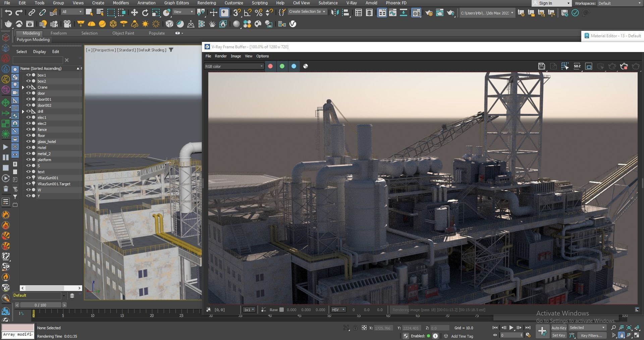Open the Selected key filter dropdown

coord(587,328)
